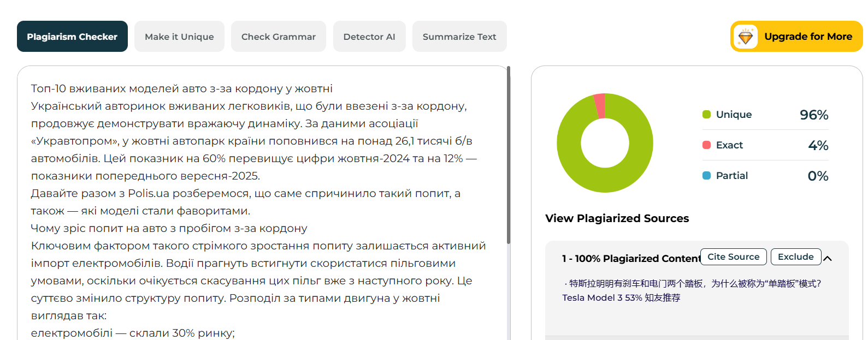Click the Cite Source button
This screenshot has width=868, height=340.
[x=734, y=257]
